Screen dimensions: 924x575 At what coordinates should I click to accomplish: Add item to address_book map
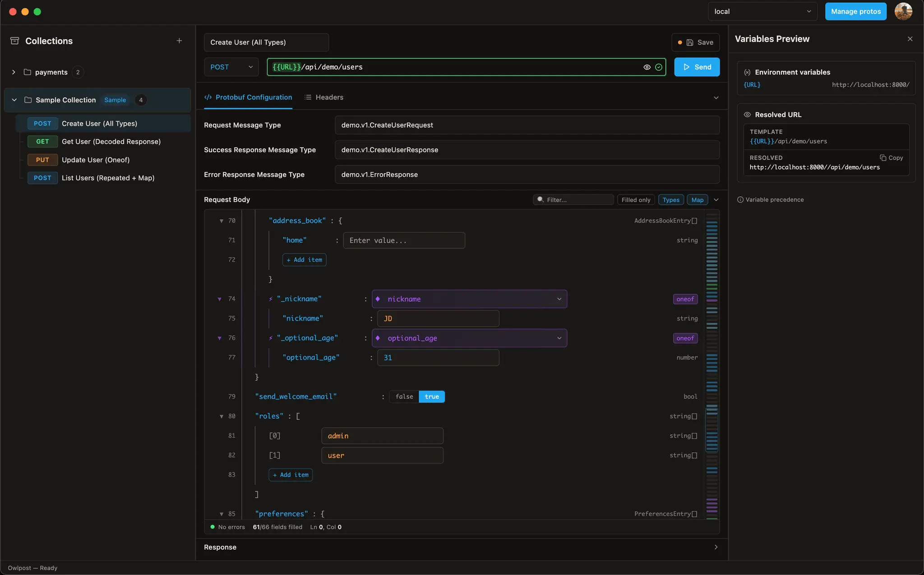[x=304, y=260]
